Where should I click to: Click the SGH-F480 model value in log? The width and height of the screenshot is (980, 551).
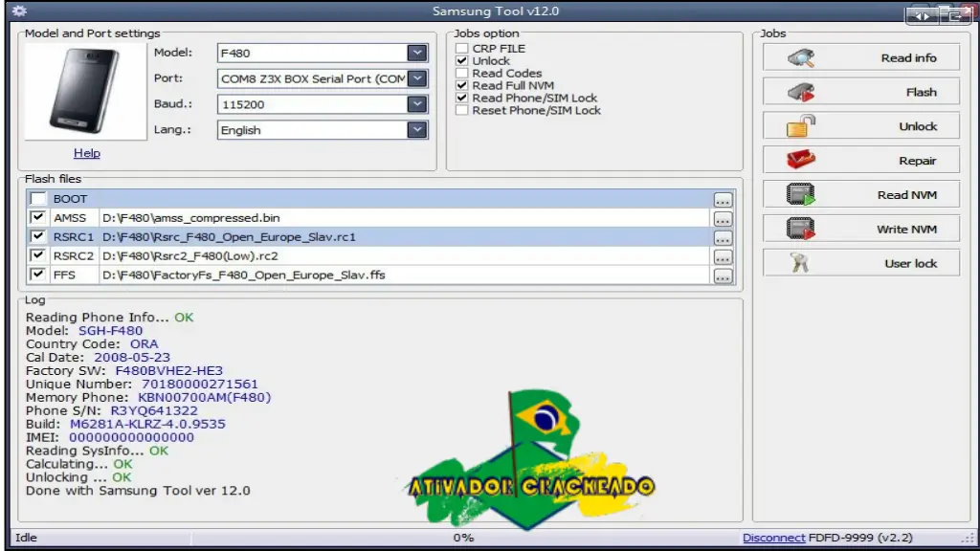110,330
